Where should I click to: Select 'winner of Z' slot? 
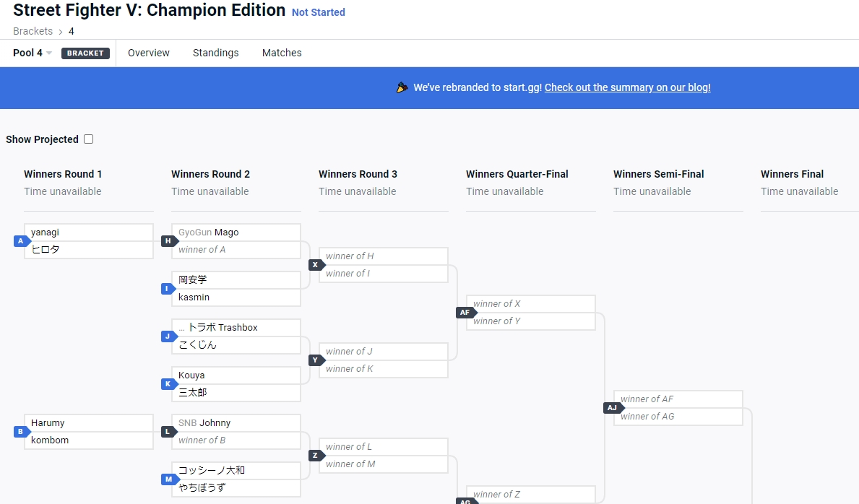(531, 494)
